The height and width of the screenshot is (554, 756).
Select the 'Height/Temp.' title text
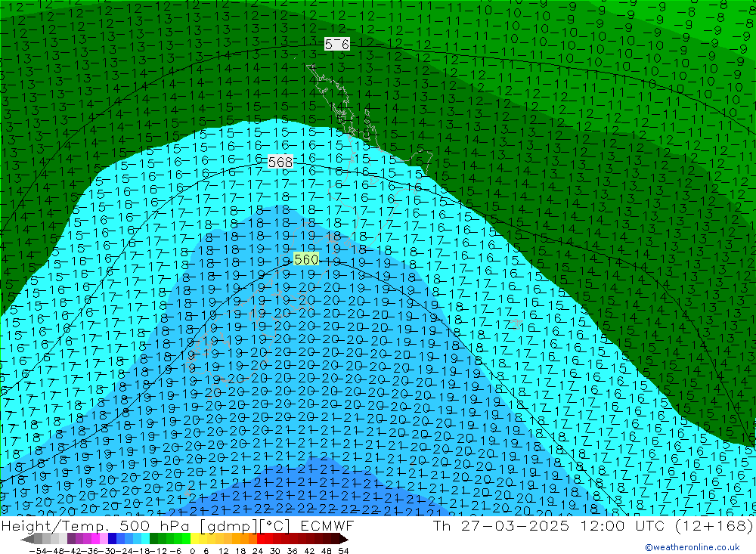coord(55,525)
